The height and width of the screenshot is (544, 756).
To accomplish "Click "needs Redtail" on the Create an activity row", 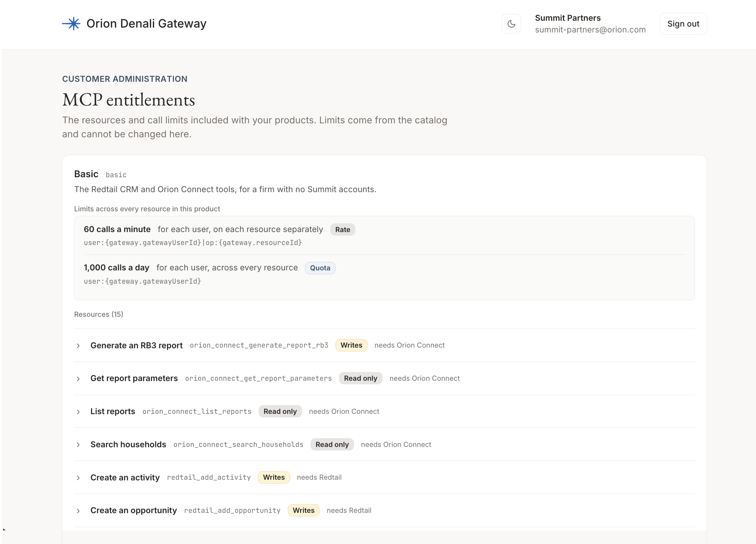I will tap(319, 477).
